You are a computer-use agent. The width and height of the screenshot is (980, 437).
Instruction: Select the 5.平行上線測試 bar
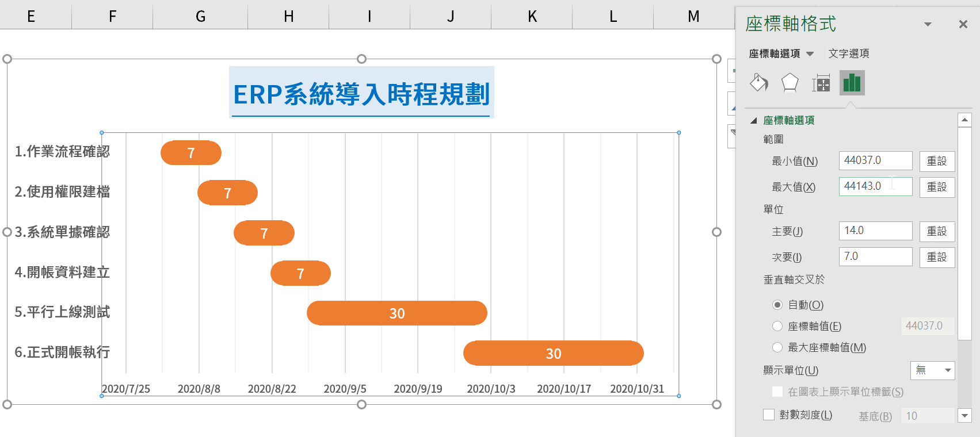coord(397,313)
